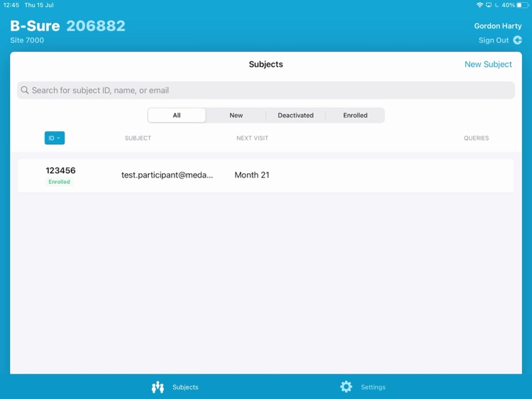Check the battery icon in status bar

[523, 5]
